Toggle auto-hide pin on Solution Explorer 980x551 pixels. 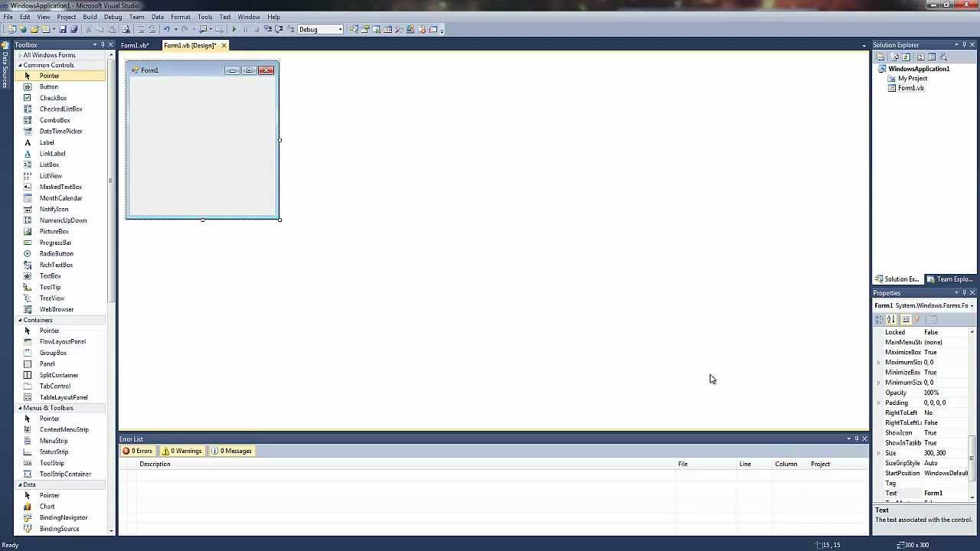tap(964, 45)
